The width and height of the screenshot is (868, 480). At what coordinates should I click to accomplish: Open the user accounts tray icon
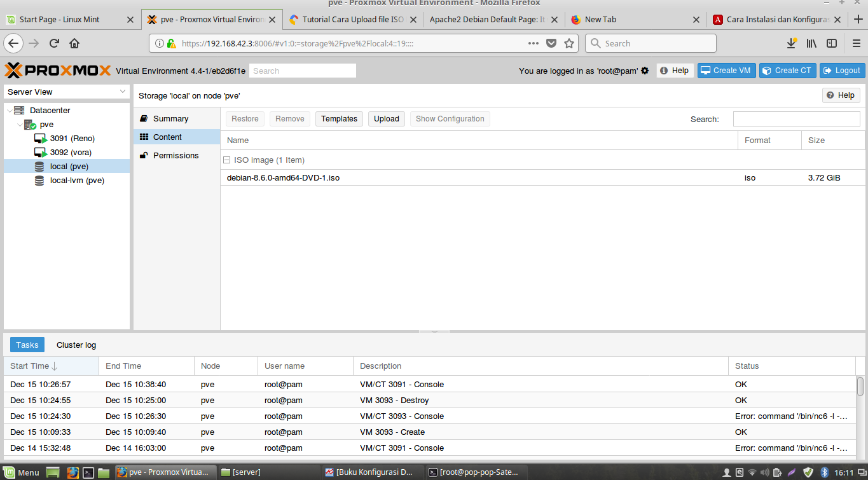pyautogui.click(x=727, y=472)
